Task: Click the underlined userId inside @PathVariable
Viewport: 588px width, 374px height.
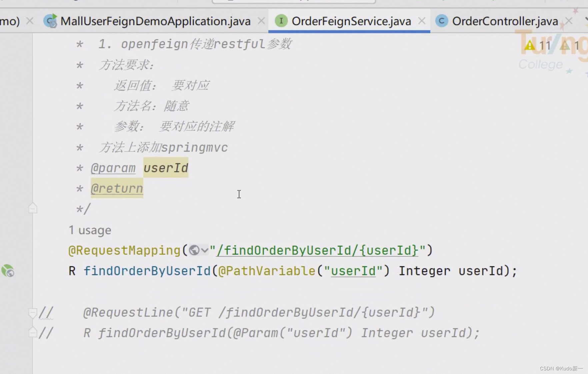Action: [353, 271]
